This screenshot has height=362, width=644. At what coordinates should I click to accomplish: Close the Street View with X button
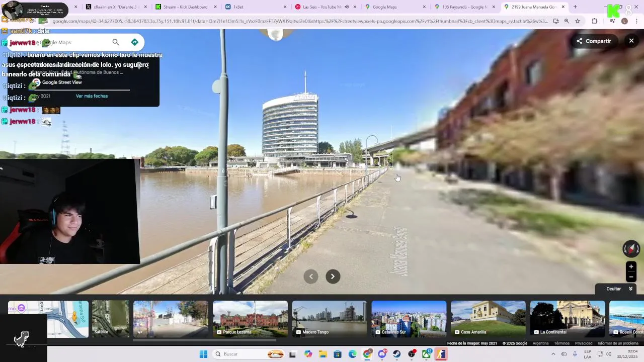point(631,41)
